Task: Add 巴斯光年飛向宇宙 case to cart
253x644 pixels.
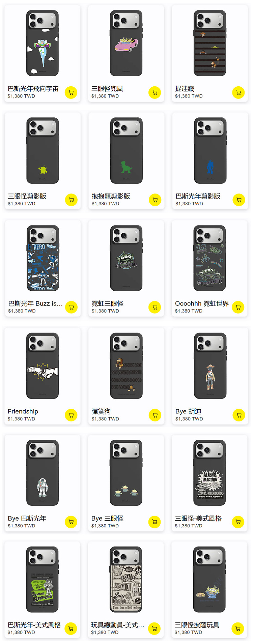Action: click(x=71, y=92)
